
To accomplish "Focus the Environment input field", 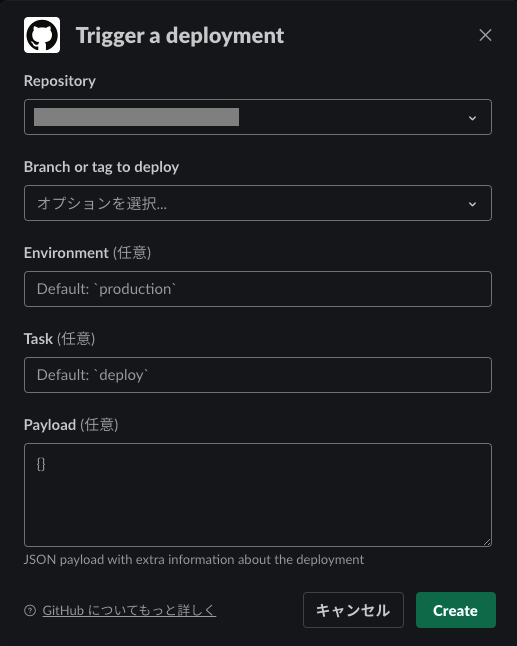I will click(258, 289).
